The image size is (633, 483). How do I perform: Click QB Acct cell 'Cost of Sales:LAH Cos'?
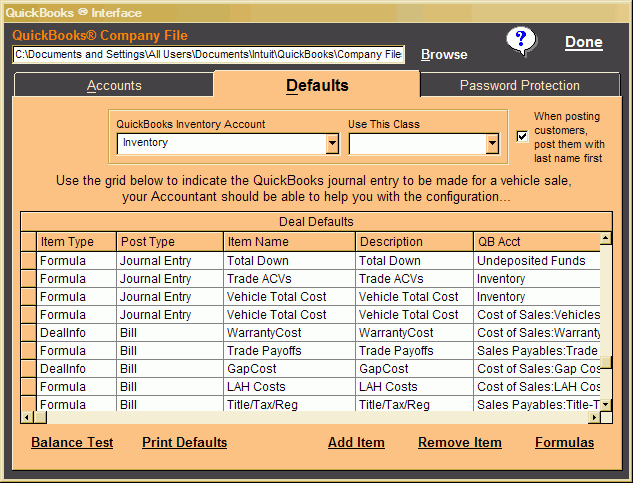(537, 386)
